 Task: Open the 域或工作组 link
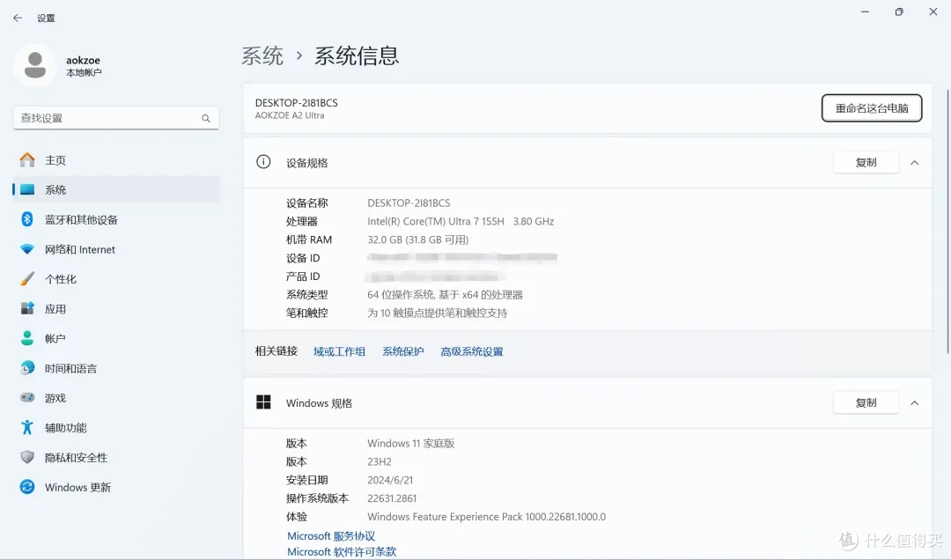tap(339, 352)
